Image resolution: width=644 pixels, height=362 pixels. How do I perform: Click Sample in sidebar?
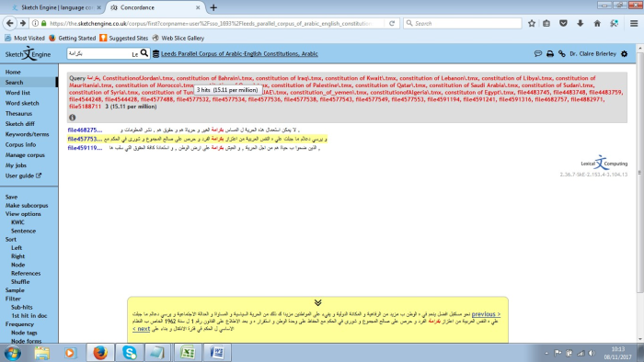pos(15,290)
